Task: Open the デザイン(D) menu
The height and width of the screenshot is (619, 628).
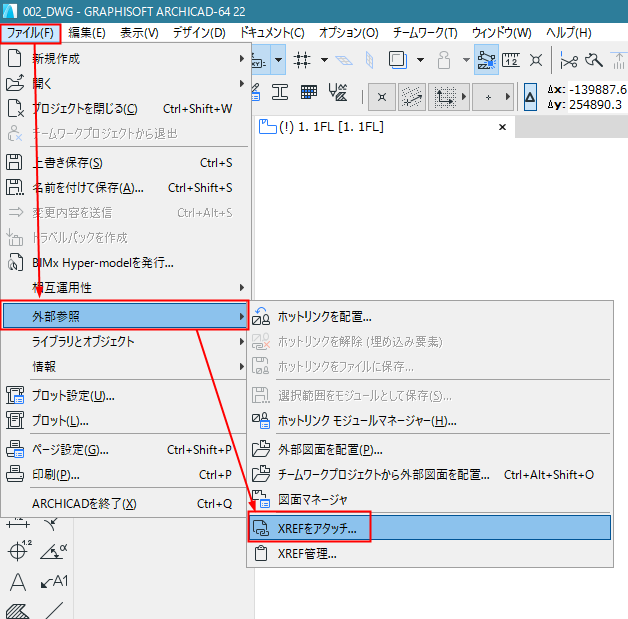Action: pyautogui.click(x=199, y=33)
